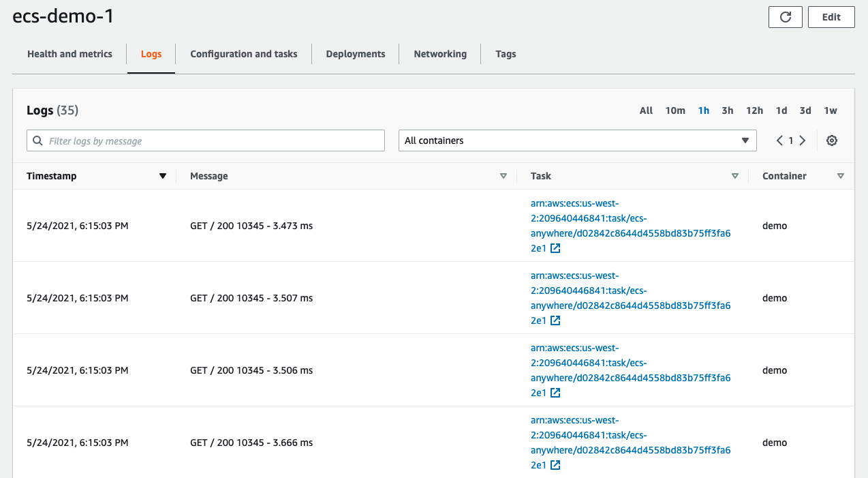Viewport: 868px width, 478px height.
Task: Click 'demo' container in 3.666 ms row
Action: tap(775, 443)
